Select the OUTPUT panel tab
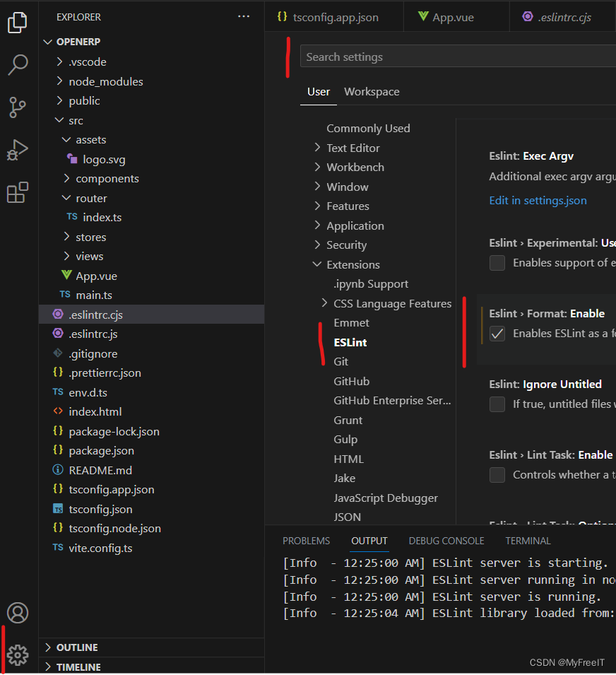 tap(369, 541)
